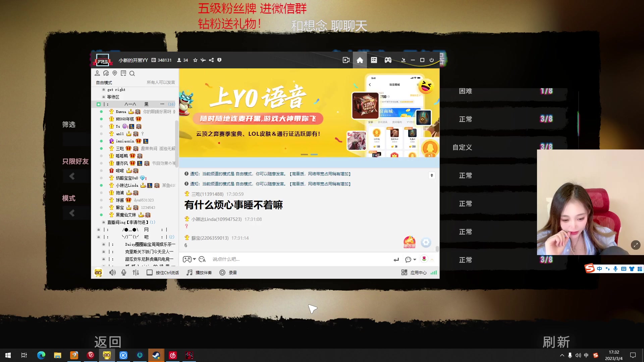Screen dimensions: 644x362
Task: Click 刷新 to refresh the game list
Action: coord(556,341)
